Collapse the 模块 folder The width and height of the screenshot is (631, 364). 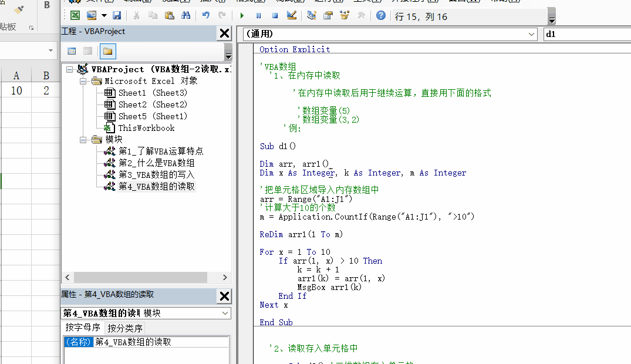[x=83, y=140]
